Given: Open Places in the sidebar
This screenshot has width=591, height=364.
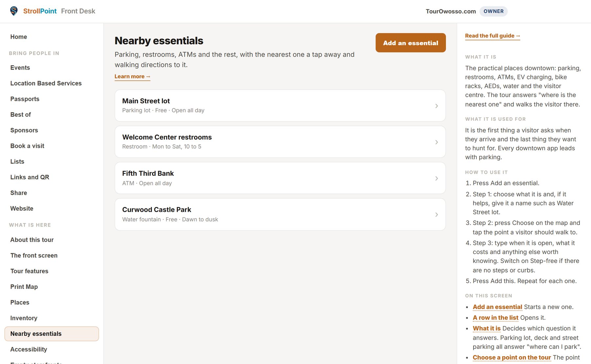Looking at the screenshot, I should pyautogui.click(x=52, y=302).
